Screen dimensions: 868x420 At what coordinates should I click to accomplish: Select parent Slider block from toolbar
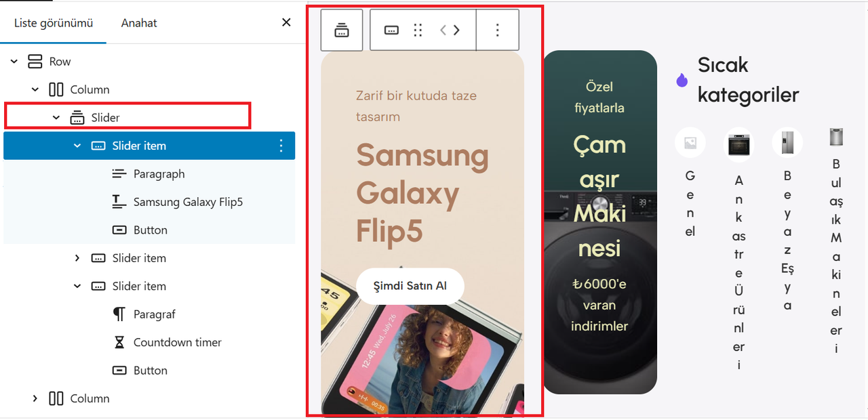tap(342, 30)
